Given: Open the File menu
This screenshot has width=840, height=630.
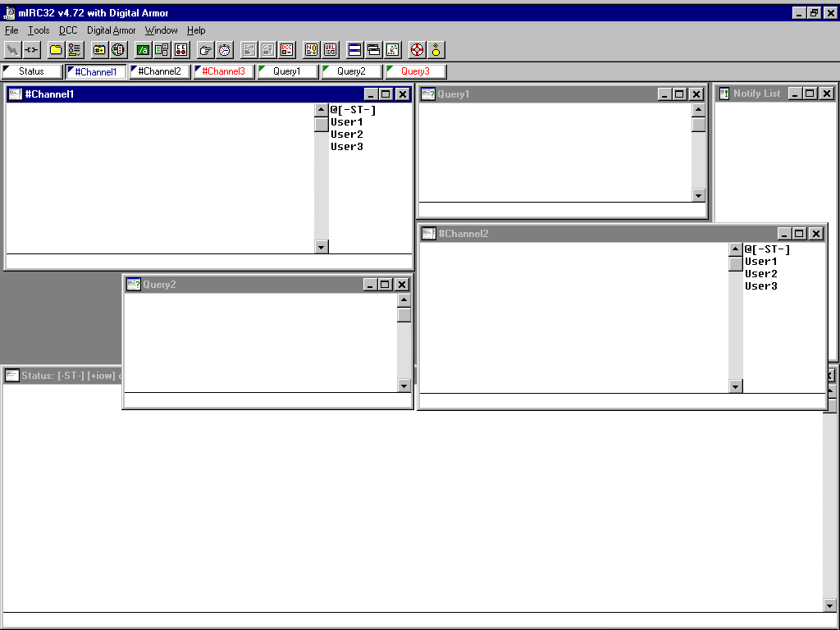Looking at the screenshot, I should click(x=11, y=30).
